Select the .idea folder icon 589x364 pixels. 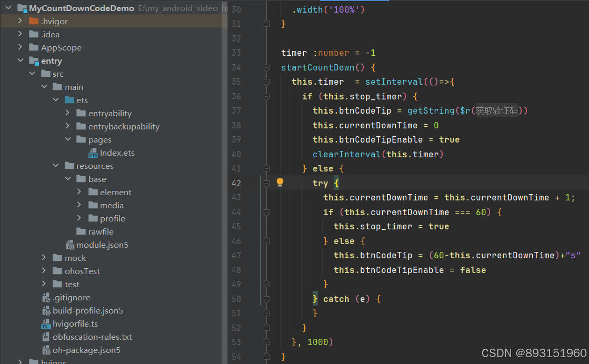point(34,34)
